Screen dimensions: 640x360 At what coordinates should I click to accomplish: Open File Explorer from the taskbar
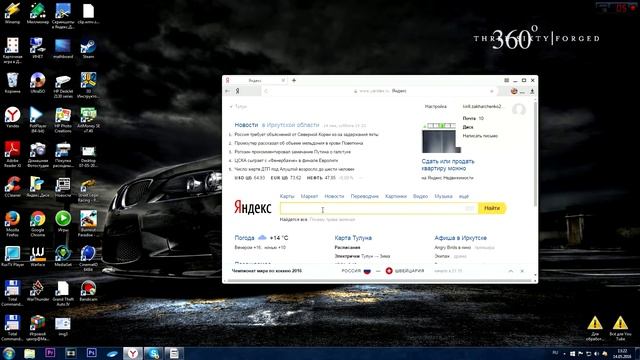[x=29, y=353]
